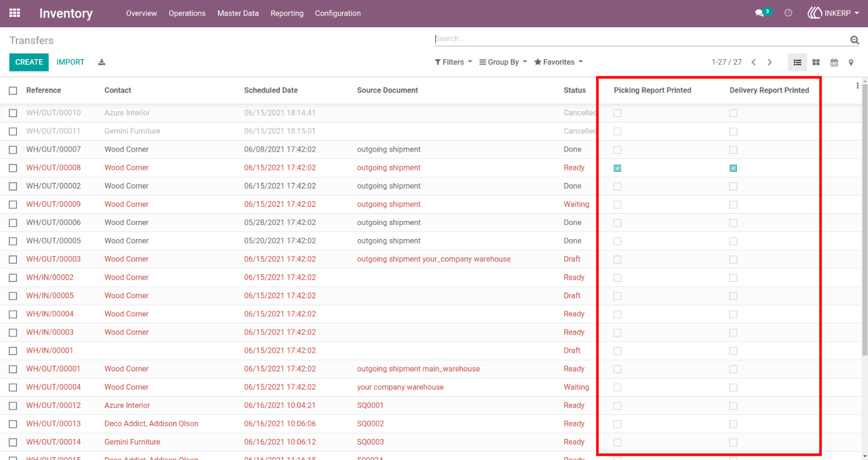
Task: Select row WH/OUT/00010 checkbox
Action: (x=13, y=113)
